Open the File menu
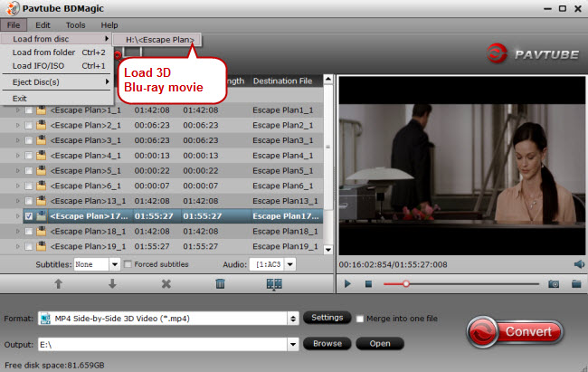 pos(14,25)
